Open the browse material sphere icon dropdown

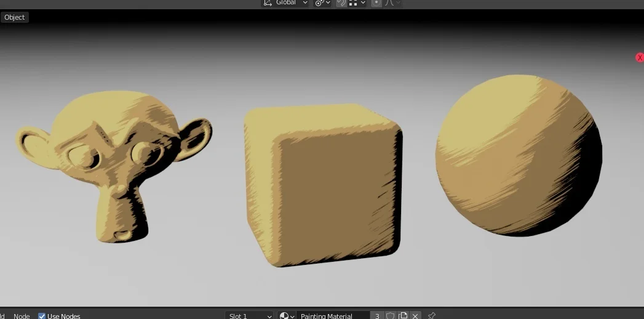pyautogui.click(x=287, y=316)
